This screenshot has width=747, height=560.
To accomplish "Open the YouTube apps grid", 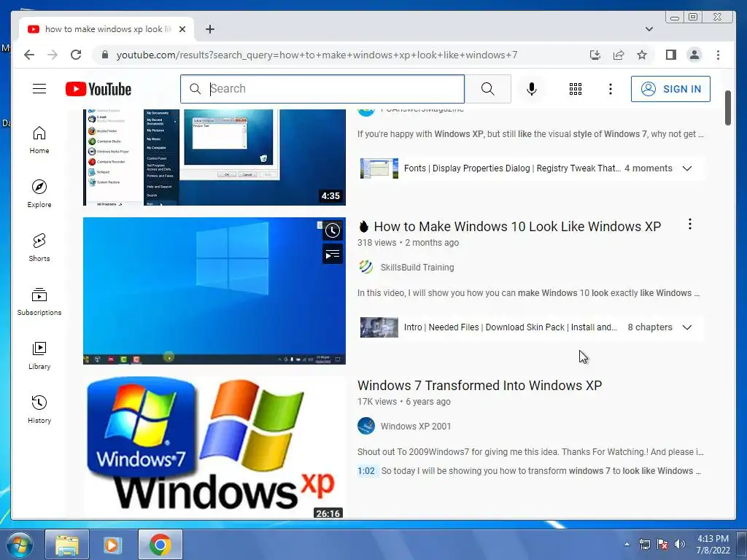I will 576,89.
